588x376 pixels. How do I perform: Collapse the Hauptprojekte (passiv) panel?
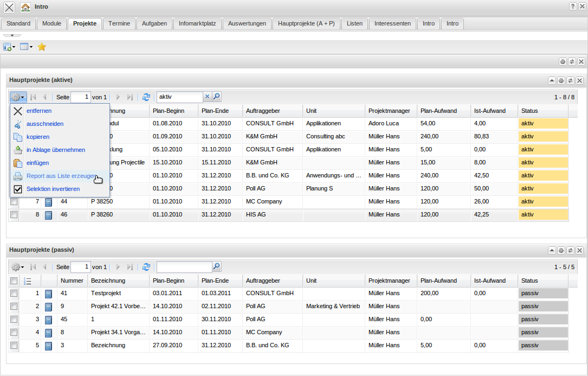point(552,250)
